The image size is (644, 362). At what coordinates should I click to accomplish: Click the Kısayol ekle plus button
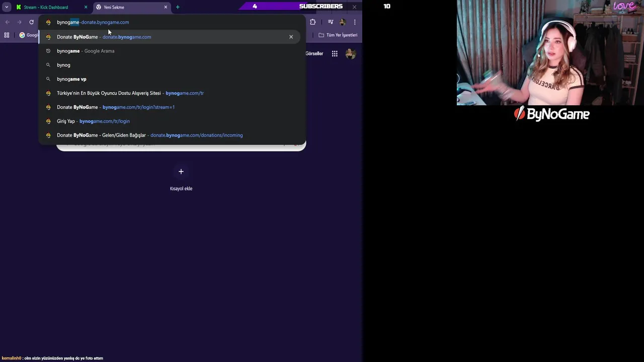(181, 171)
